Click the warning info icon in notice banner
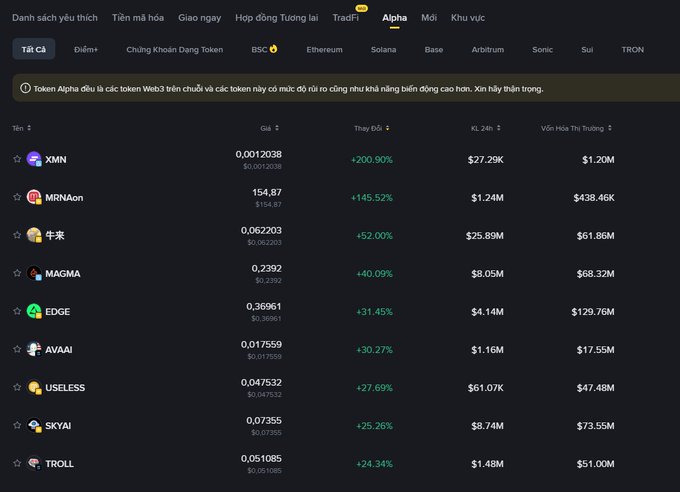680x492 pixels. pos(25,88)
